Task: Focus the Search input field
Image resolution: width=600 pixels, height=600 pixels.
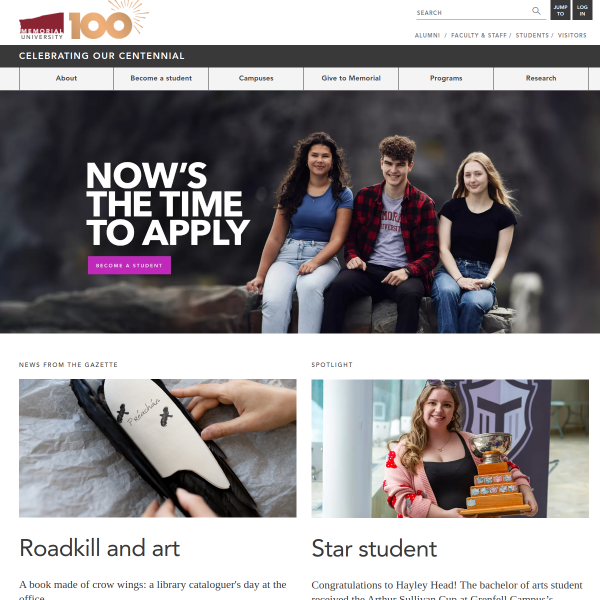Action: (473, 13)
